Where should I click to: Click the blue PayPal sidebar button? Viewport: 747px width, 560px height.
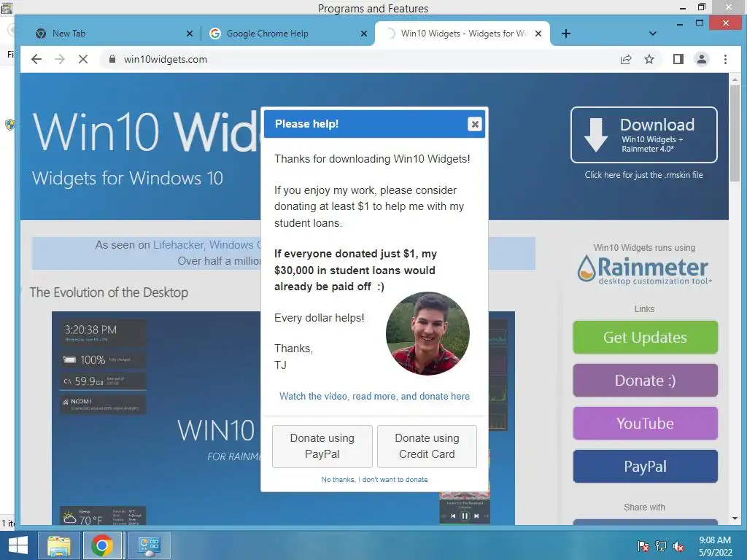coord(645,466)
